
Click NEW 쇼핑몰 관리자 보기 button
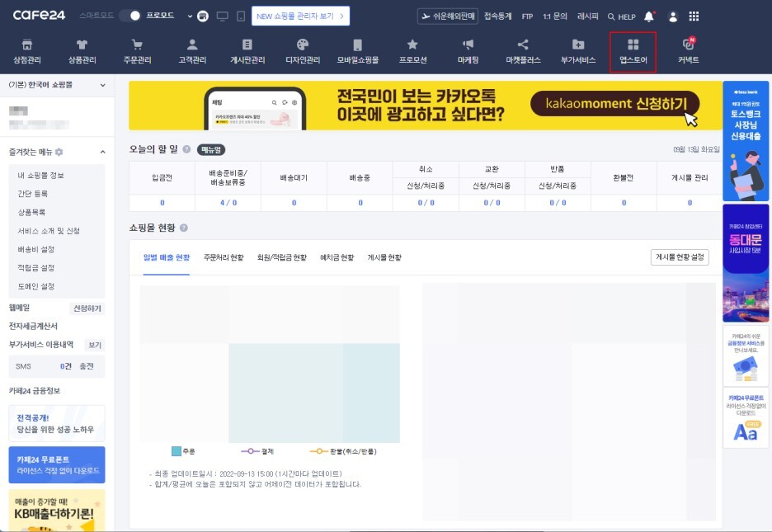300,16
